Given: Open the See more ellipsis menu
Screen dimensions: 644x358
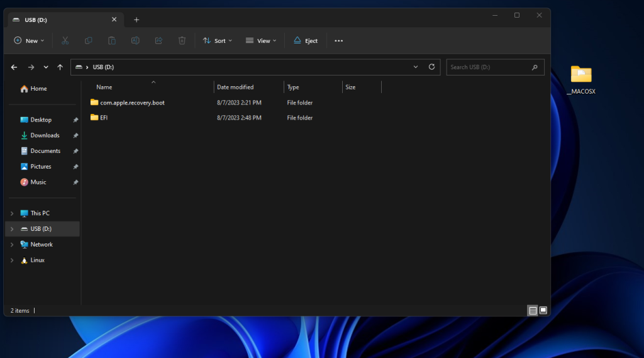Looking at the screenshot, I should tap(339, 41).
